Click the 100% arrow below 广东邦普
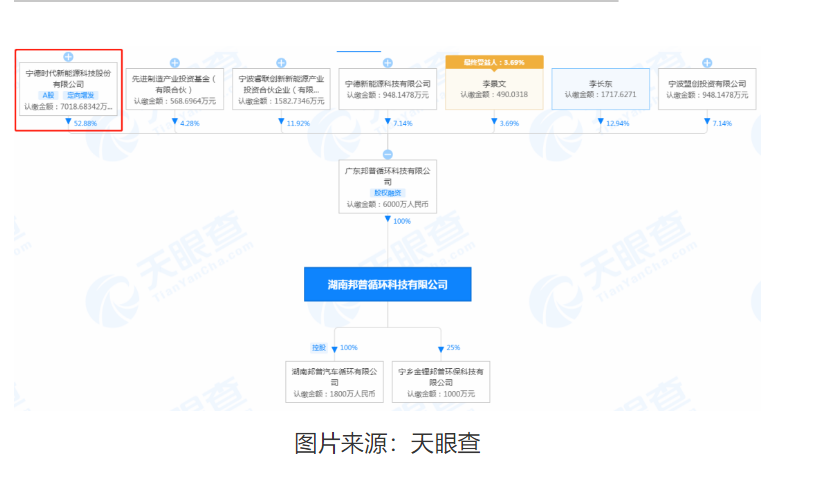The image size is (813, 479). [x=387, y=220]
